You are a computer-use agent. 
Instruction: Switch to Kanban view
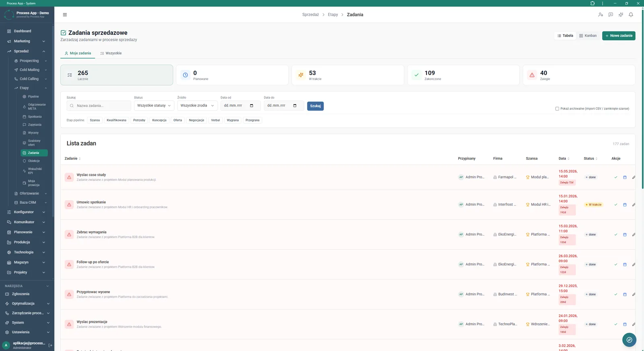tap(588, 36)
